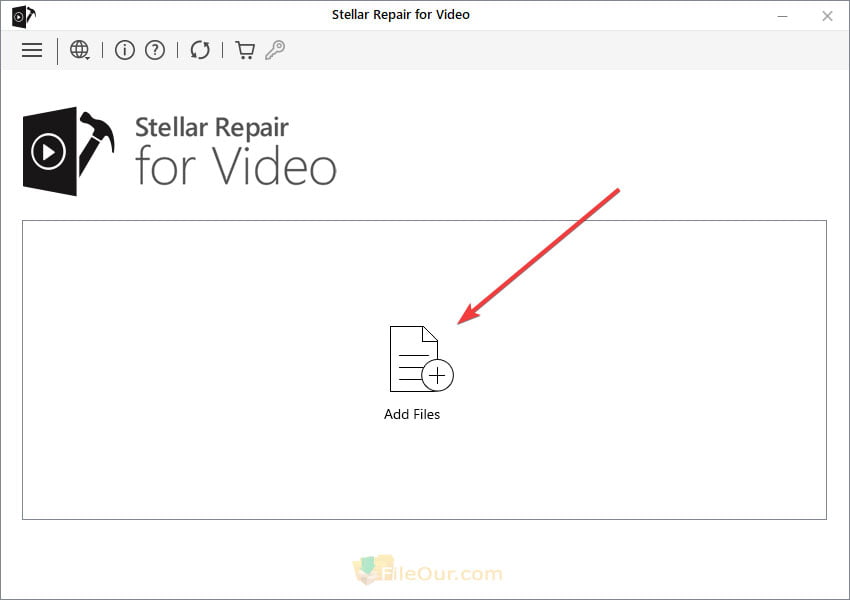Minimize the Stellar Repair window
The width and height of the screenshot is (850, 600).
(x=782, y=16)
